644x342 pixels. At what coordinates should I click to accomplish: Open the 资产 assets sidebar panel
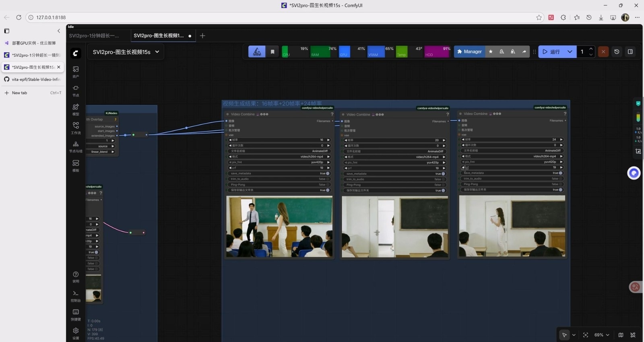pyautogui.click(x=76, y=72)
